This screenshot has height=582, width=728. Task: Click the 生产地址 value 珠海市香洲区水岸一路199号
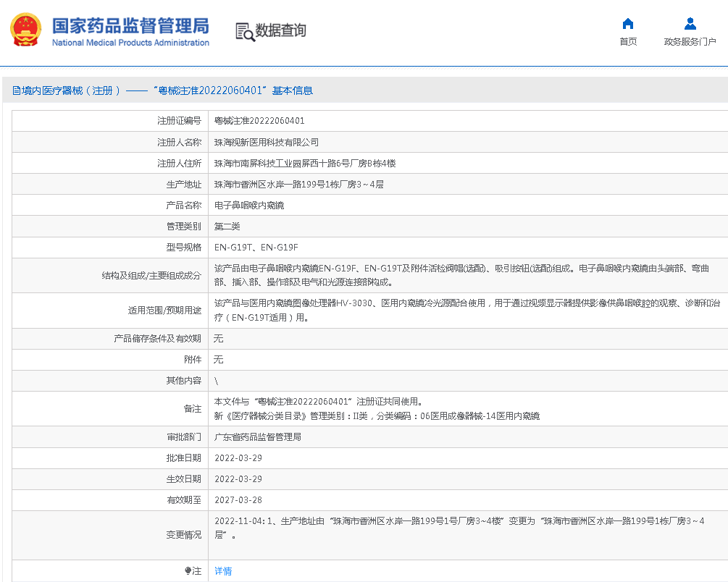point(298,184)
